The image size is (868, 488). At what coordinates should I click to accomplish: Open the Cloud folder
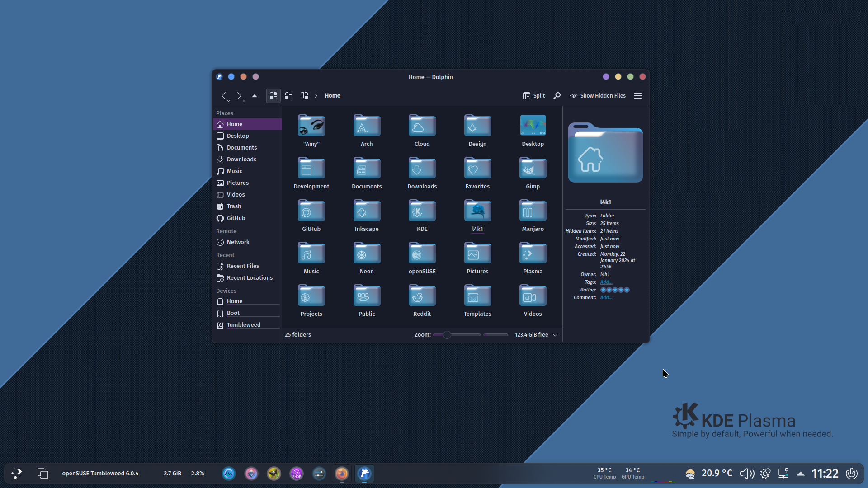(x=422, y=131)
